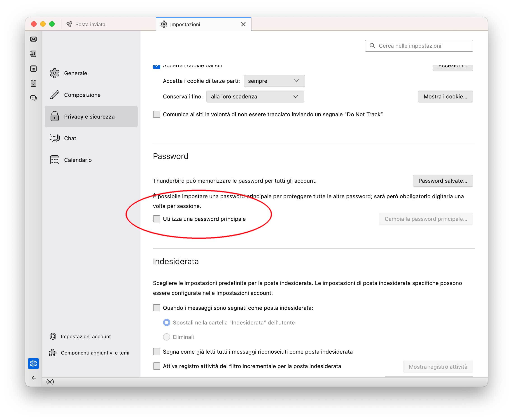Viewport: 513px width, 420px height.
Task: Click the Password salvate button
Action: (x=443, y=181)
